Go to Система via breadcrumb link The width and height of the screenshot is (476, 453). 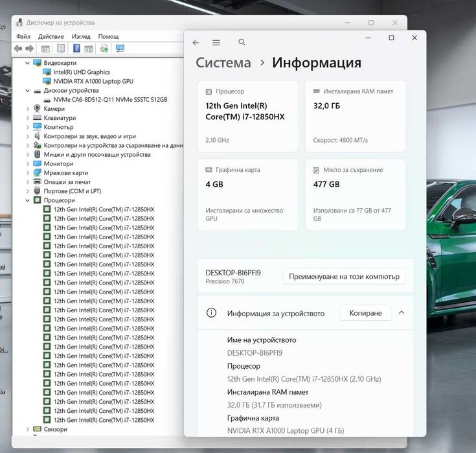[x=223, y=63]
